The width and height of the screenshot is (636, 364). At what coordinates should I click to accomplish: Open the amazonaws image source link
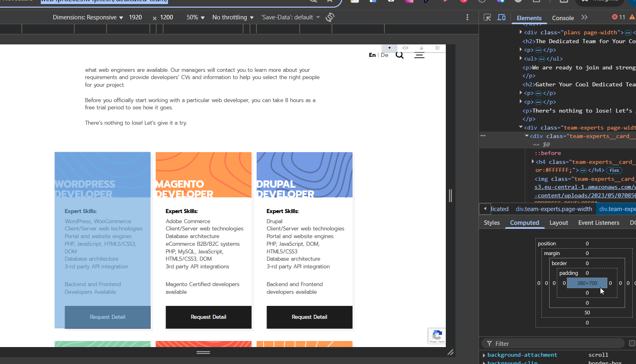click(585, 191)
